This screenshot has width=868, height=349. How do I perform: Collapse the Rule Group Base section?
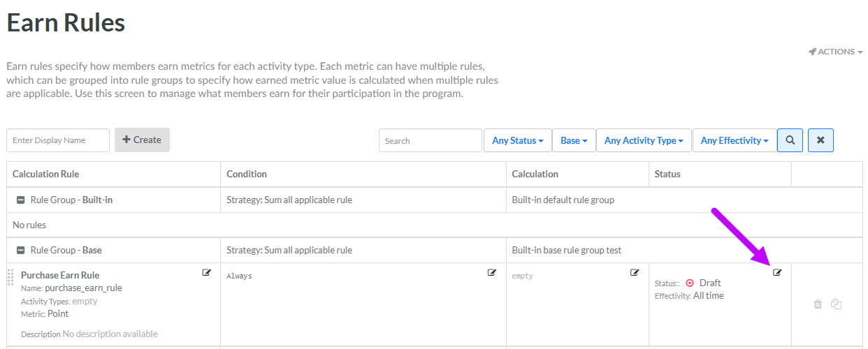click(21, 251)
